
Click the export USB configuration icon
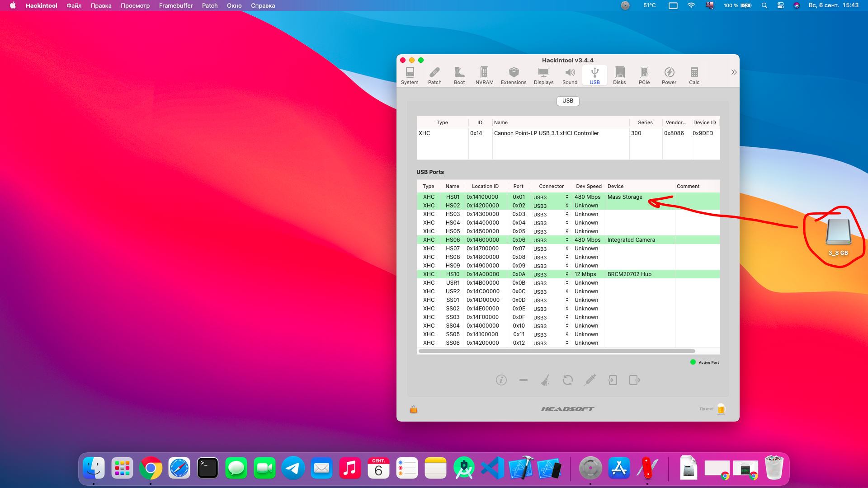(635, 380)
